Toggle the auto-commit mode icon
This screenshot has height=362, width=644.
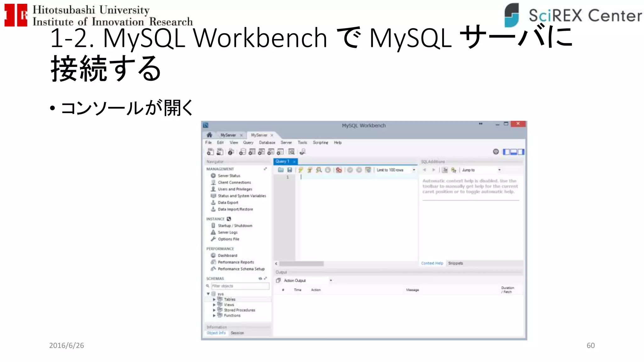point(368,170)
